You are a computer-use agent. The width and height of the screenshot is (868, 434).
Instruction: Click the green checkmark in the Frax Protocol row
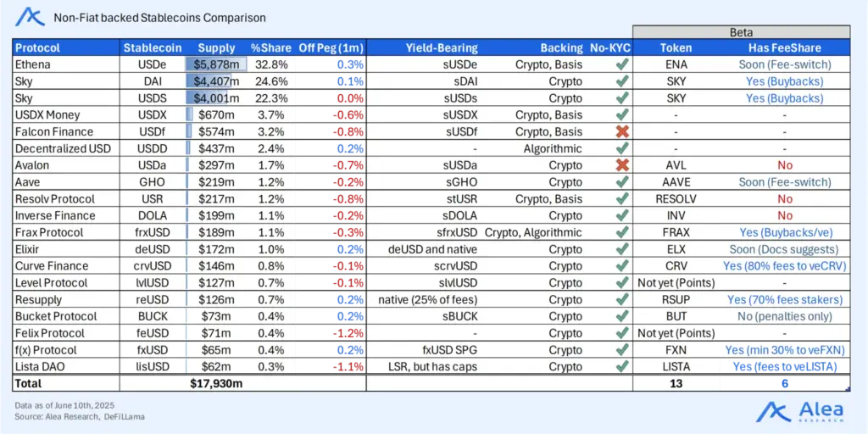[x=622, y=232]
